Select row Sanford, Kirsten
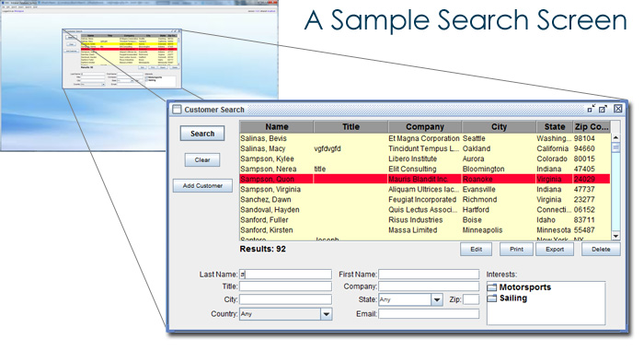 pos(425,230)
